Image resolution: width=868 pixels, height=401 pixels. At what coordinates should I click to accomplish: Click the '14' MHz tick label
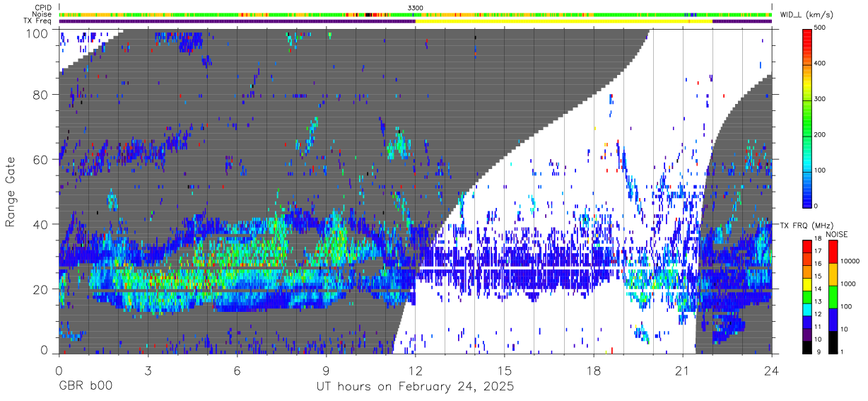[820, 290]
